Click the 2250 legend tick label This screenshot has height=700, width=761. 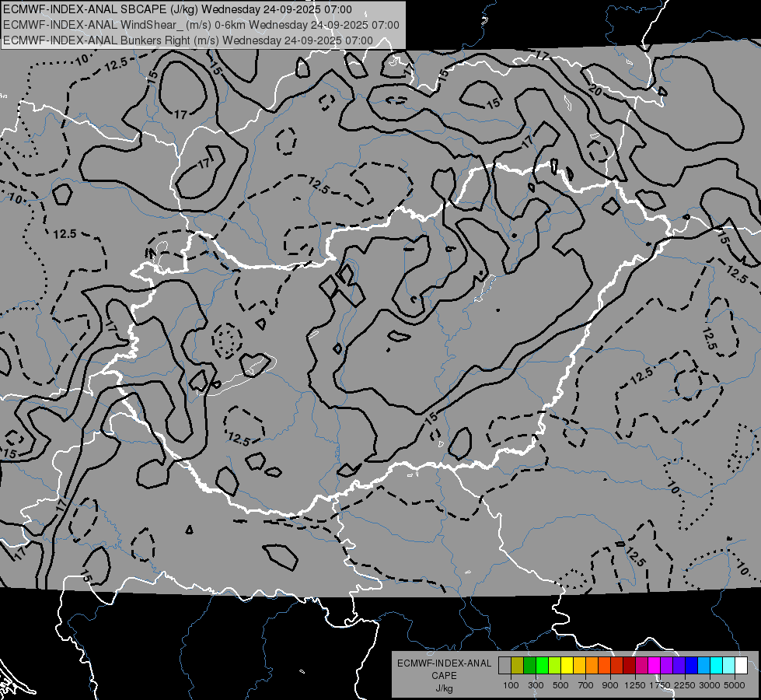tap(685, 685)
